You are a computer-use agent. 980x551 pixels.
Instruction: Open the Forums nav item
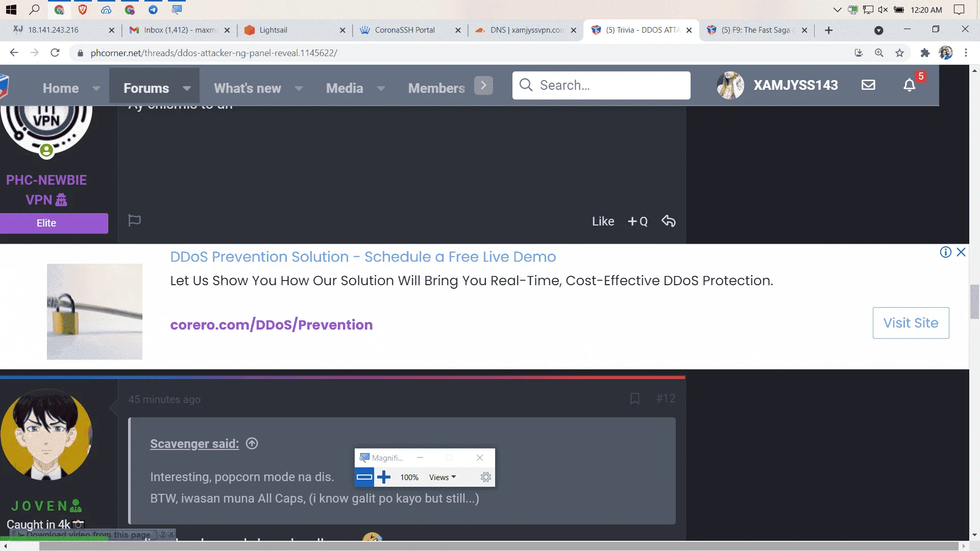(x=146, y=88)
